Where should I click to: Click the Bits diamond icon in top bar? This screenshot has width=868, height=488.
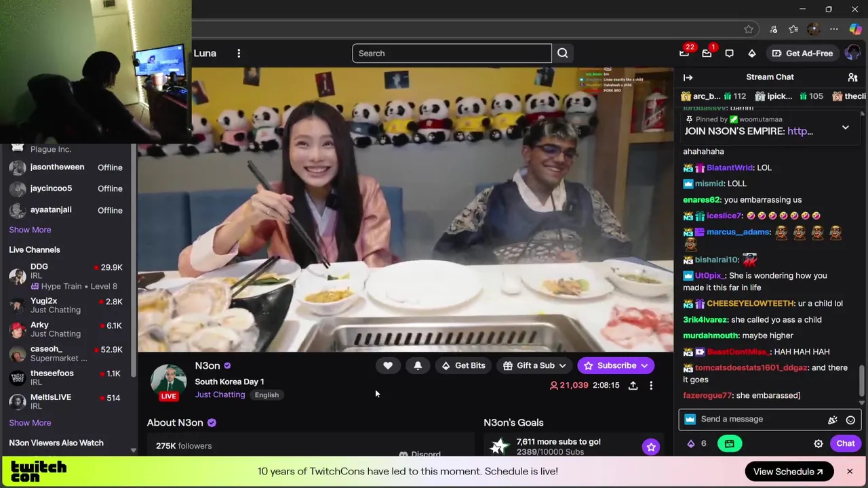coord(752,54)
